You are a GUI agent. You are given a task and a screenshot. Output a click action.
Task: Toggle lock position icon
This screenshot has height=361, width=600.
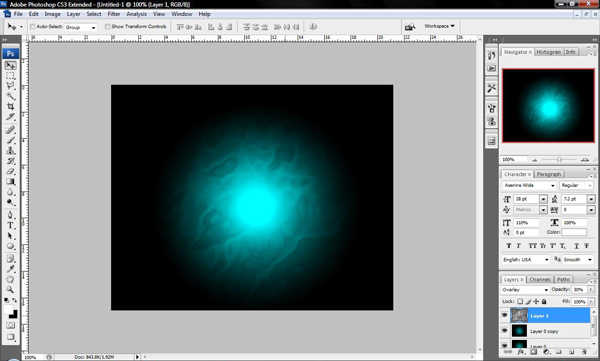tap(536, 302)
